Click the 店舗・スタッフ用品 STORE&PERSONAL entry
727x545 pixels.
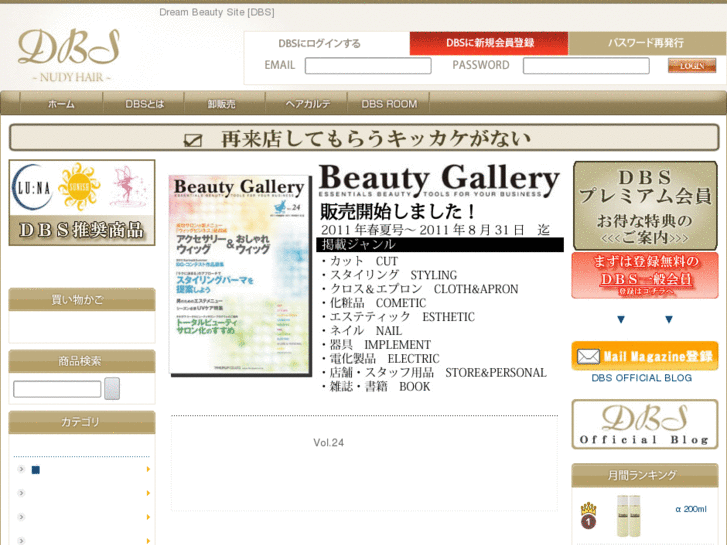click(434, 372)
